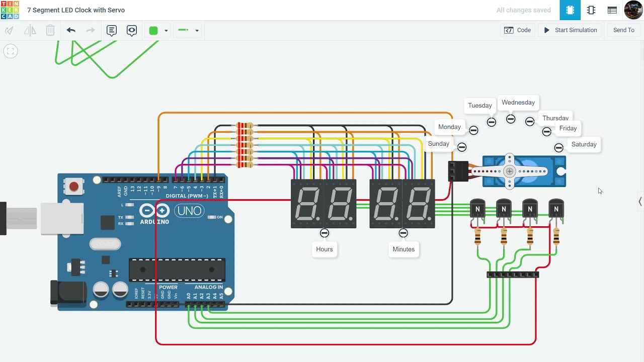Collapse the Tuesday note marker
This screenshot has height=362, width=644.
[492, 122]
